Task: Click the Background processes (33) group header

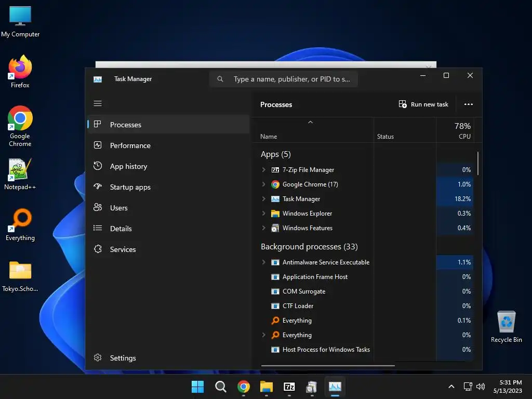Action: (x=309, y=247)
